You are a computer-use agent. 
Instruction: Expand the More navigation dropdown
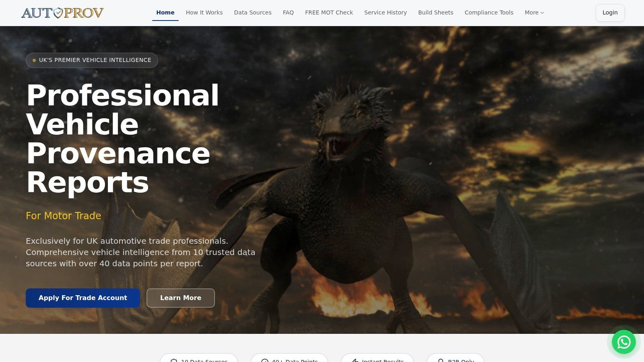point(534,12)
